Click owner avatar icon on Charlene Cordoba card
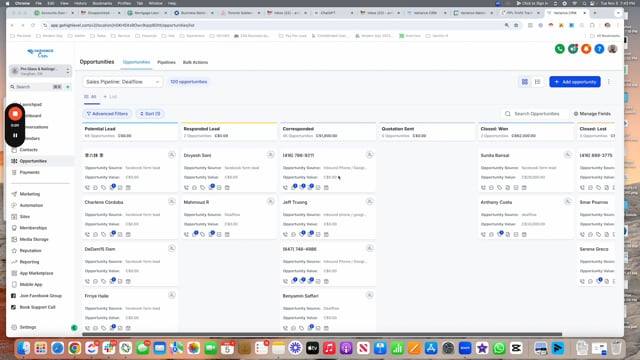The height and width of the screenshot is (360, 640). click(172, 202)
